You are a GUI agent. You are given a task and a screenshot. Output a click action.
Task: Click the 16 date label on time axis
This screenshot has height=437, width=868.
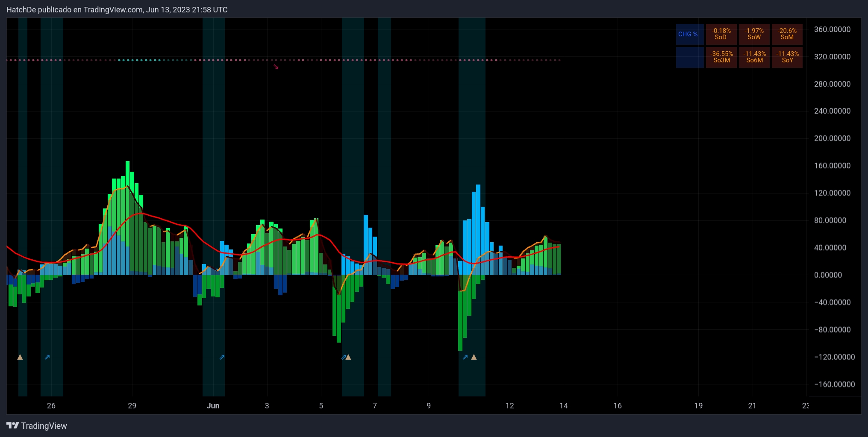point(618,406)
